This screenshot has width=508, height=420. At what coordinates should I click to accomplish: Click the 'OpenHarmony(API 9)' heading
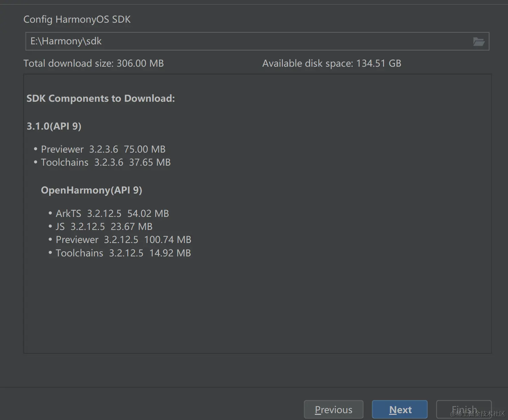[x=91, y=190]
